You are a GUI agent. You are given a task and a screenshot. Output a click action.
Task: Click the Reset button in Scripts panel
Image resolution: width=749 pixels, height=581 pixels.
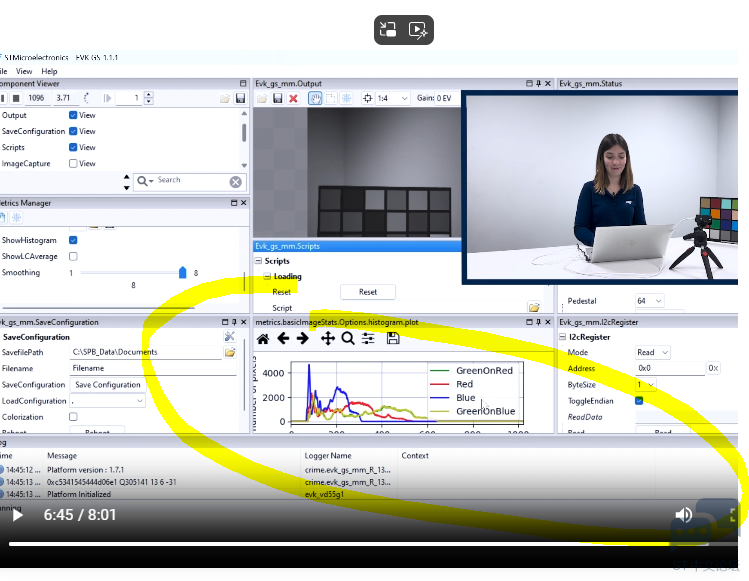(368, 292)
